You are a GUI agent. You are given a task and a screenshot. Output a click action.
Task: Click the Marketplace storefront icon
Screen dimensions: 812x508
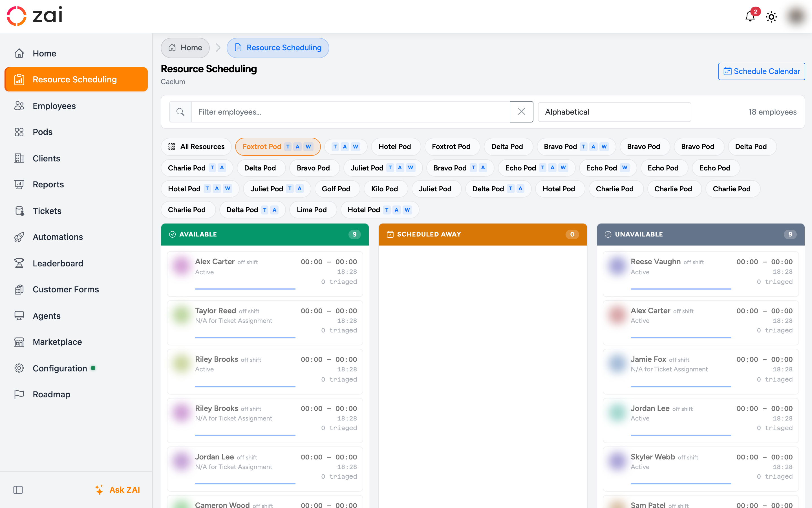click(19, 342)
